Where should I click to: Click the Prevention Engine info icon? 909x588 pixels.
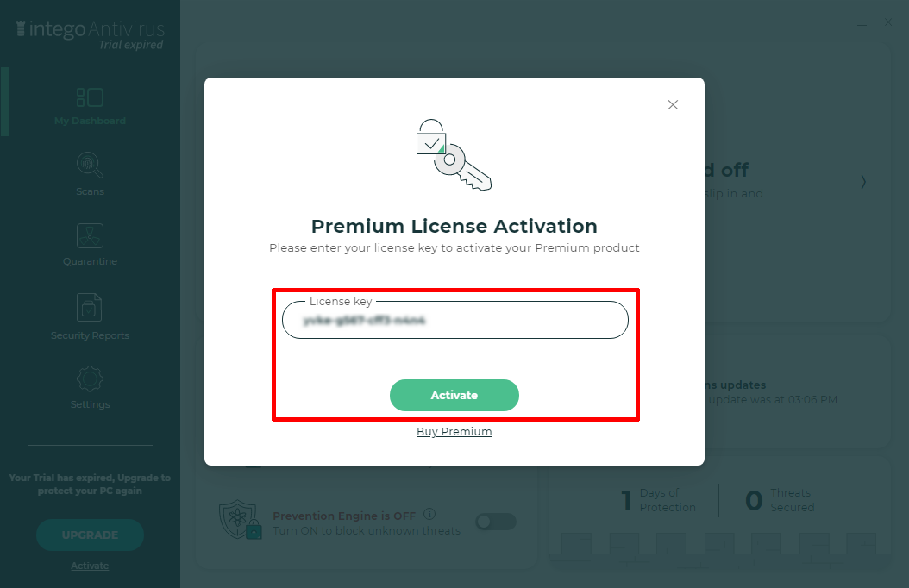(429, 515)
